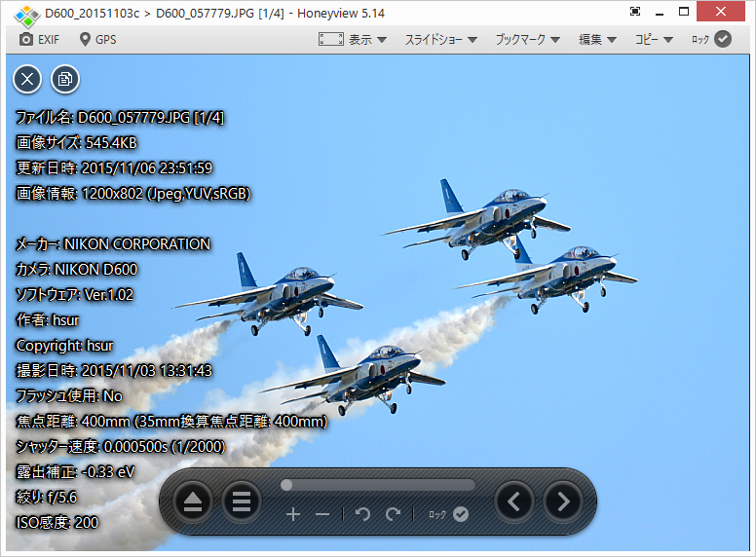Zoom out with the minus icon
Image resolution: width=756 pixels, height=557 pixels.
click(322, 514)
